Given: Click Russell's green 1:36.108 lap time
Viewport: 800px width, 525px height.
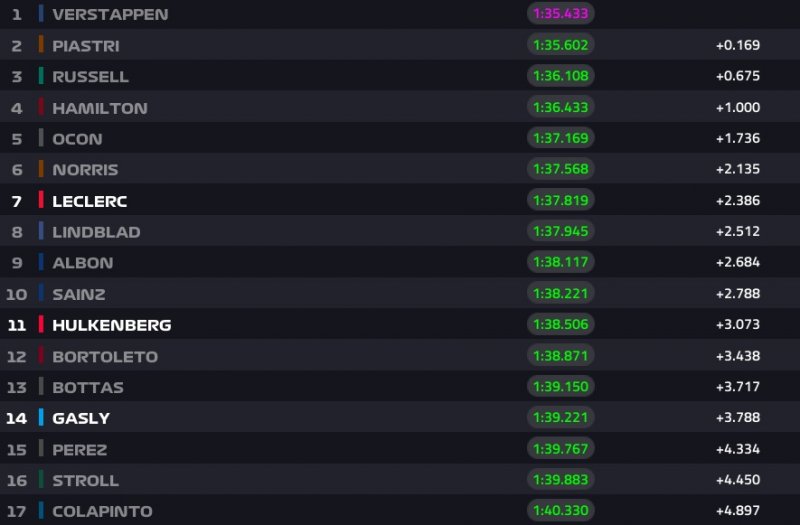Looking at the screenshot, I should (x=560, y=76).
